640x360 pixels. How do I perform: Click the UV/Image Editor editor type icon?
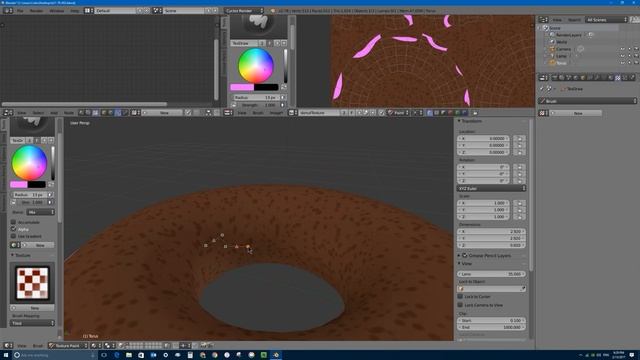[x=229, y=113]
